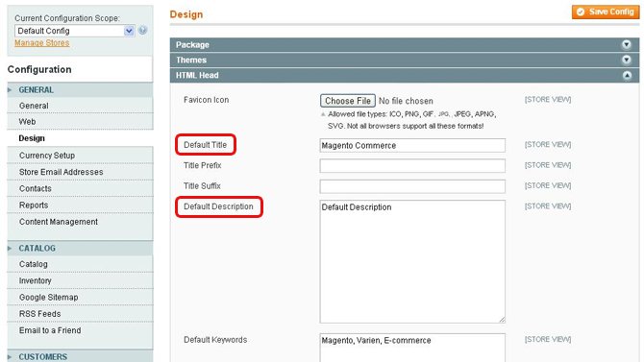Image resolution: width=644 pixels, height=362 pixels.
Task: Click the Configuration sidebar heading
Action: tap(39, 69)
